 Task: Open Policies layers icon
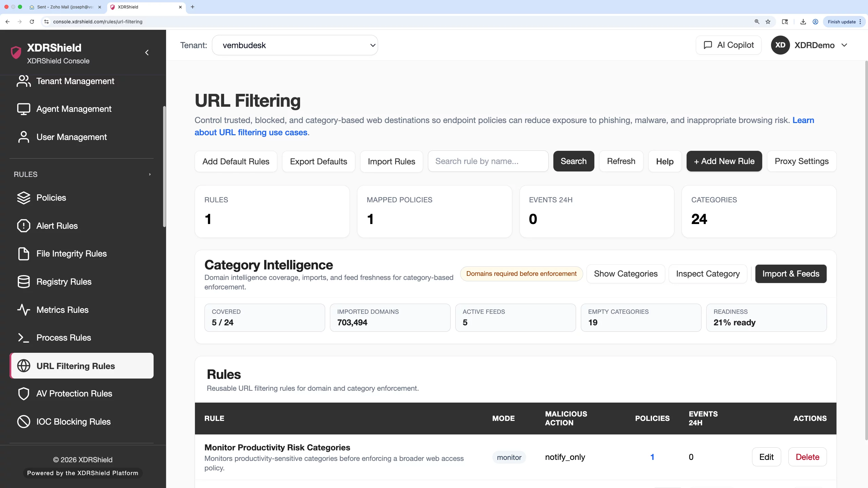point(23,198)
